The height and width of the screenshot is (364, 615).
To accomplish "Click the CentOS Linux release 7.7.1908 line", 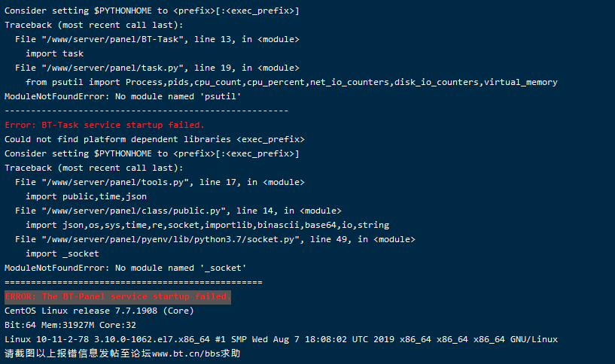I will tap(99, 311).
